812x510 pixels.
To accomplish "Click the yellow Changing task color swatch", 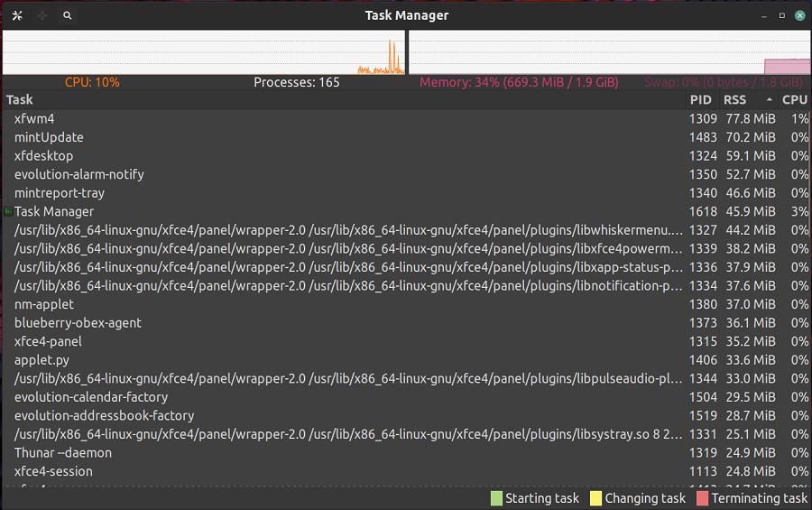I will 595,498.
